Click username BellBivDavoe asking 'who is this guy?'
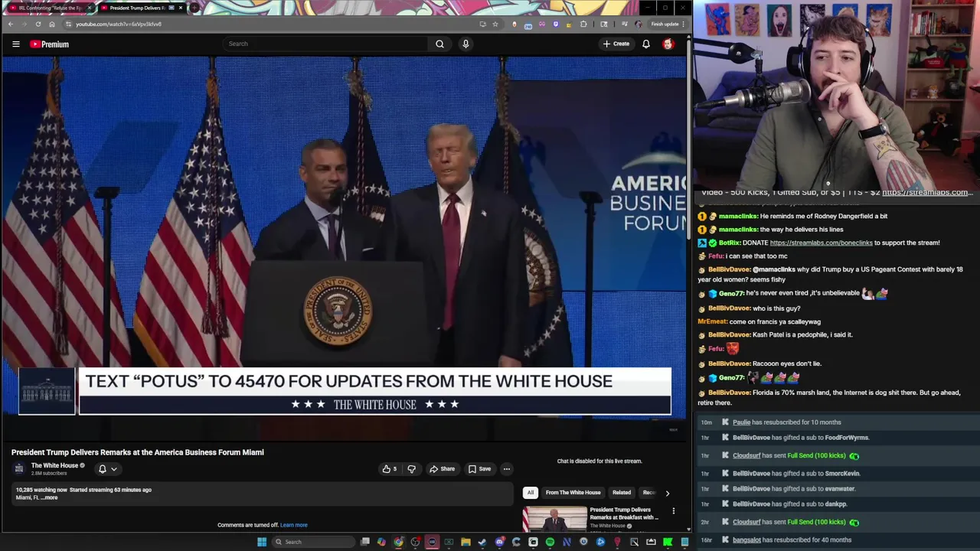Viewport: 980px width, 551px height. 730,308
